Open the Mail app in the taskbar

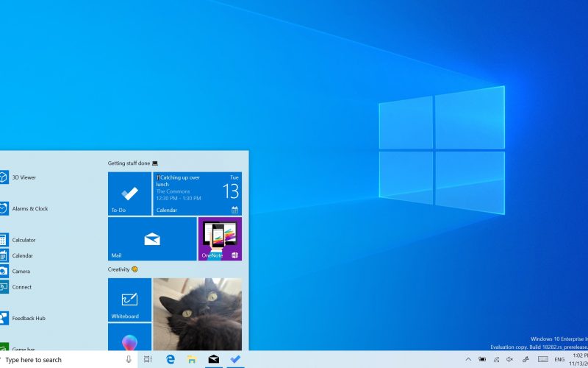(x=213, y=360)
